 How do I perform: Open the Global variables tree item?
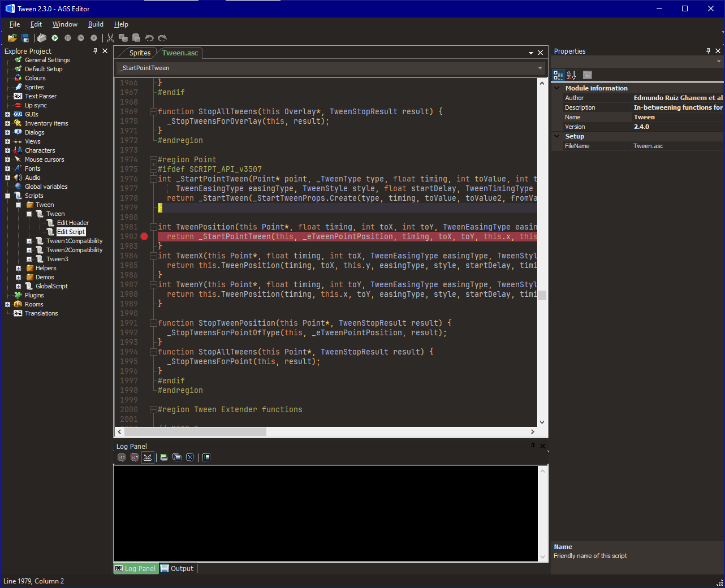(46, 187)
